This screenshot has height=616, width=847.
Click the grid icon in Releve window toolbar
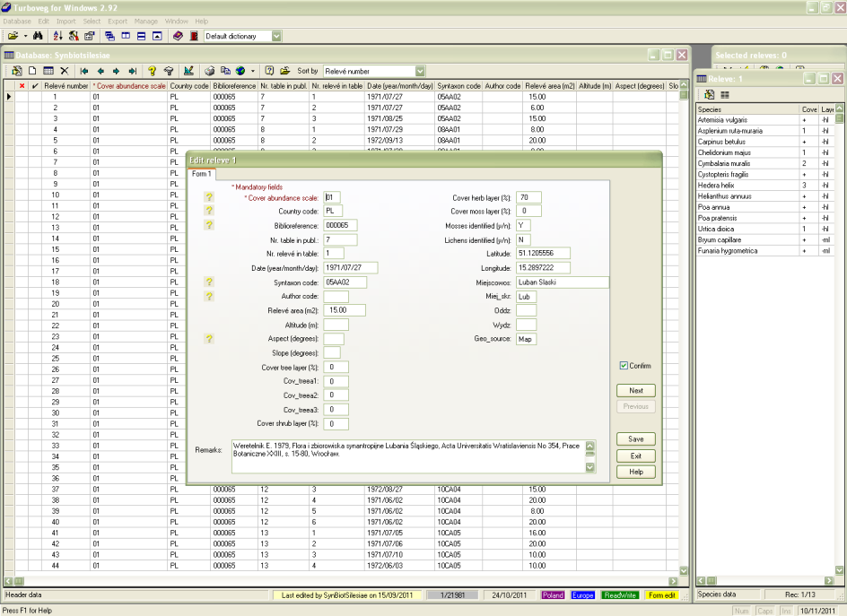[x=725, y=94]
